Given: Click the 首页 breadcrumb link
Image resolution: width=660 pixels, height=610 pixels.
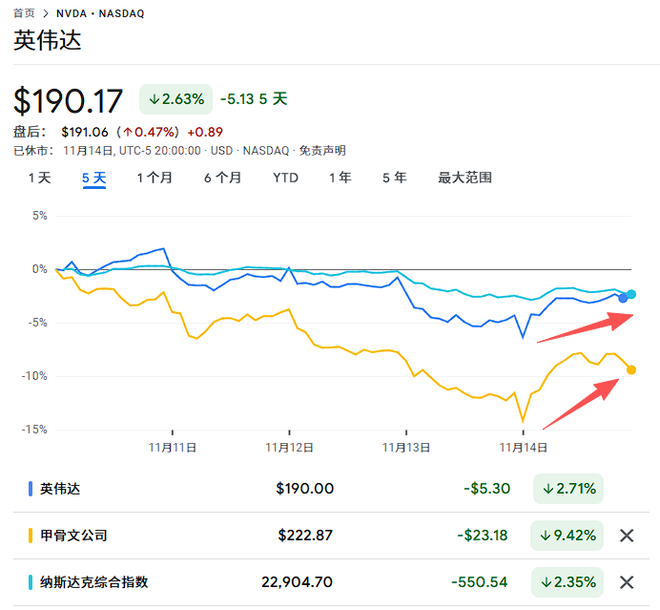Looking at the screenshot, I should [25, 13].
